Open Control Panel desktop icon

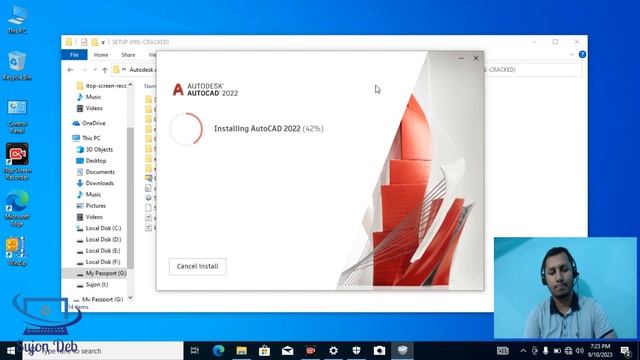click(17, 116)
